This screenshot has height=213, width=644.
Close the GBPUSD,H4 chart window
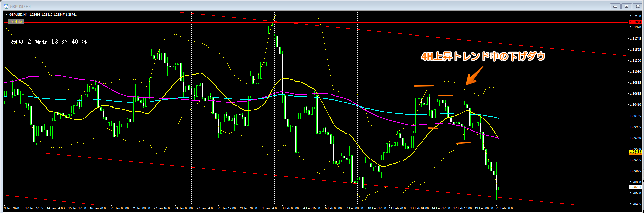point(637,6)
